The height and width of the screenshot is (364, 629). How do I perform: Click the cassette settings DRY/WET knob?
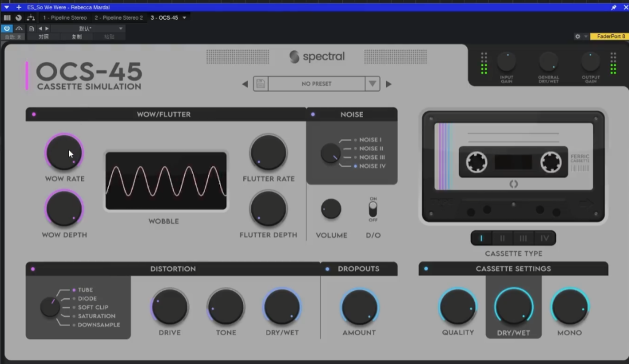(x=514, y=307)
